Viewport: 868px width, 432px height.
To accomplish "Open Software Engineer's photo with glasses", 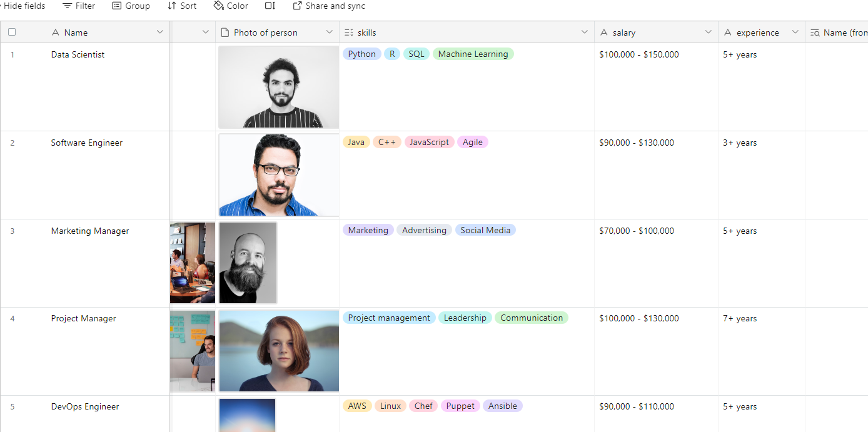I will click(x=279, y=175).
